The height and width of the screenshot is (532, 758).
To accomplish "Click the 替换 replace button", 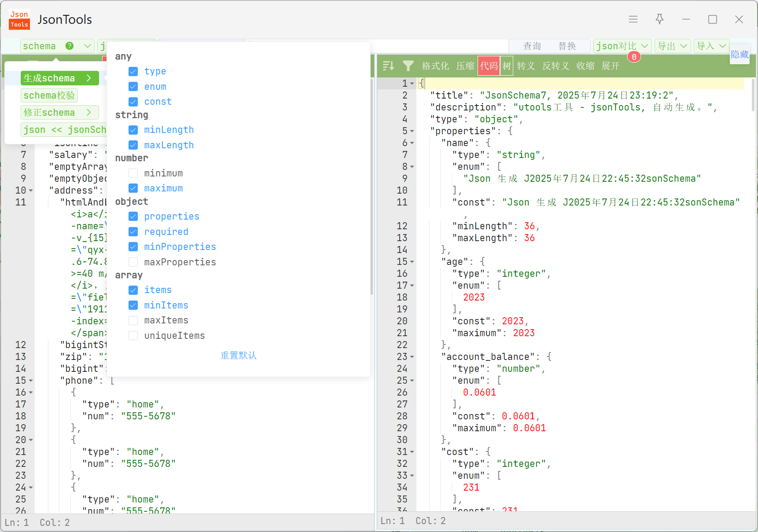I will tap(567, 46).
